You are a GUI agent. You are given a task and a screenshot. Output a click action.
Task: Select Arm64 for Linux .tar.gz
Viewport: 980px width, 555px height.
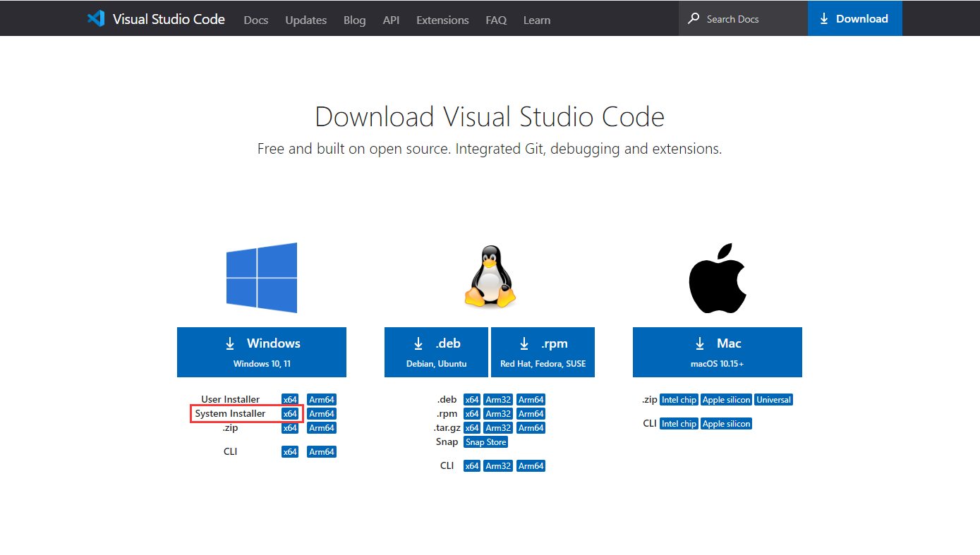tap(531, 428)
